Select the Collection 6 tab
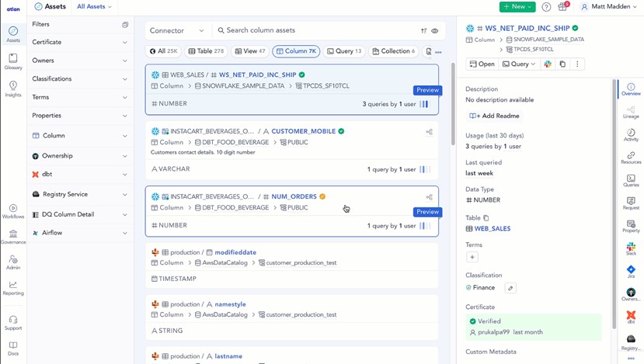Screen dimensions: 644x364 pyautogui.click(x=393, y=51)
